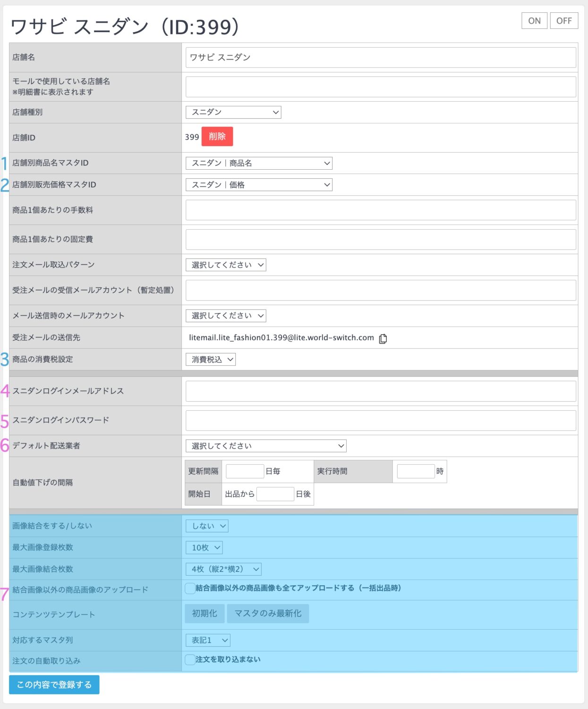The height and width of the screenshot is (709, 588).
Task: Turn the store OFF
Action: click(x=564, y=21)
